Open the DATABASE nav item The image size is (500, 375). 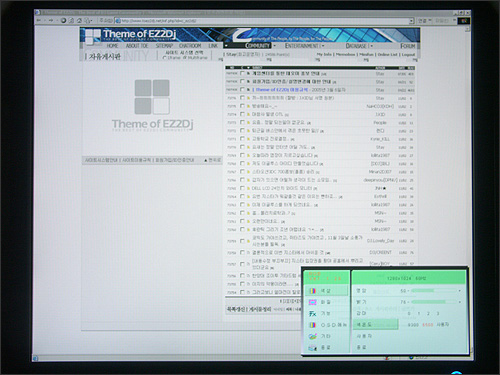[357, 46]
